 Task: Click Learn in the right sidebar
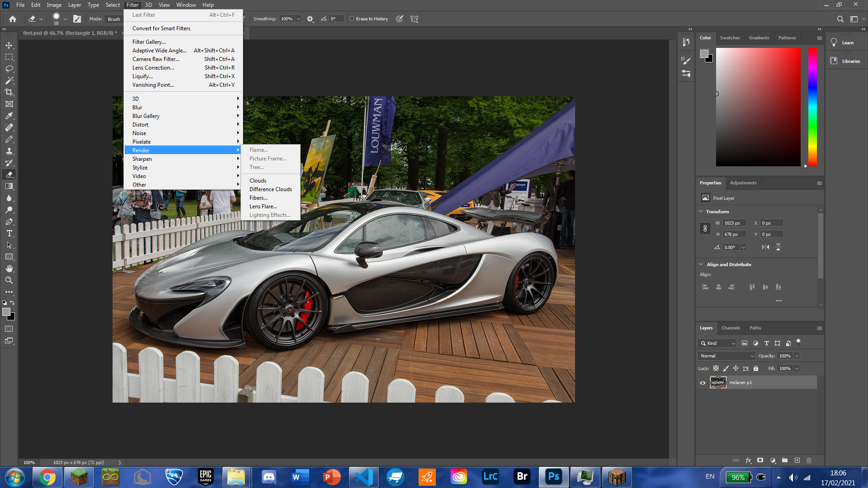(x=848, y=42)
